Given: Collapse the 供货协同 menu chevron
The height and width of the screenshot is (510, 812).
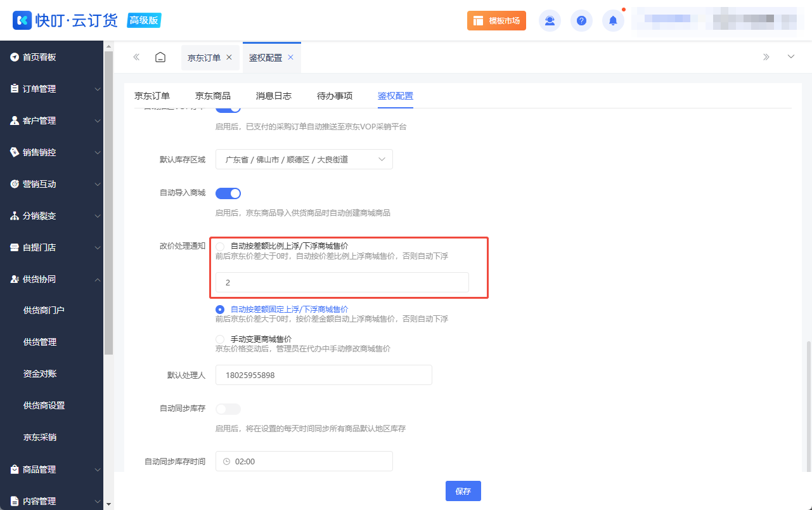Looking at the screenshot, I should (98, 280).
